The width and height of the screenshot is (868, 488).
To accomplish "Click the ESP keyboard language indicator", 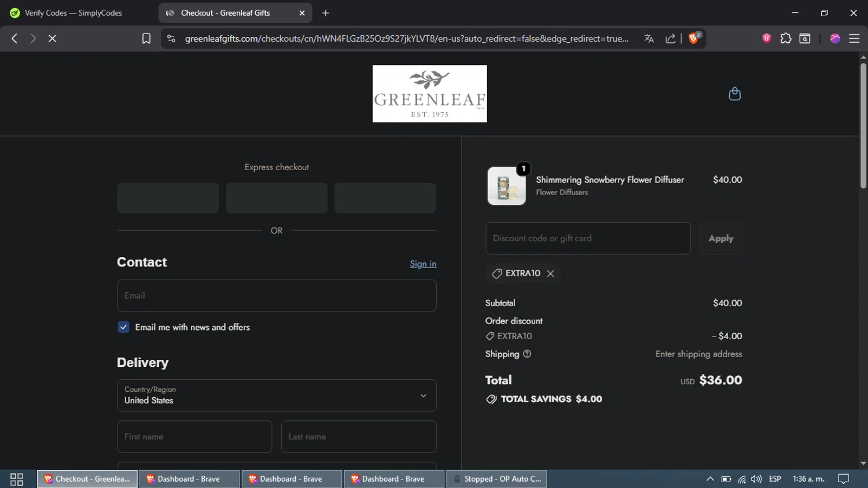I will (775, 479).
